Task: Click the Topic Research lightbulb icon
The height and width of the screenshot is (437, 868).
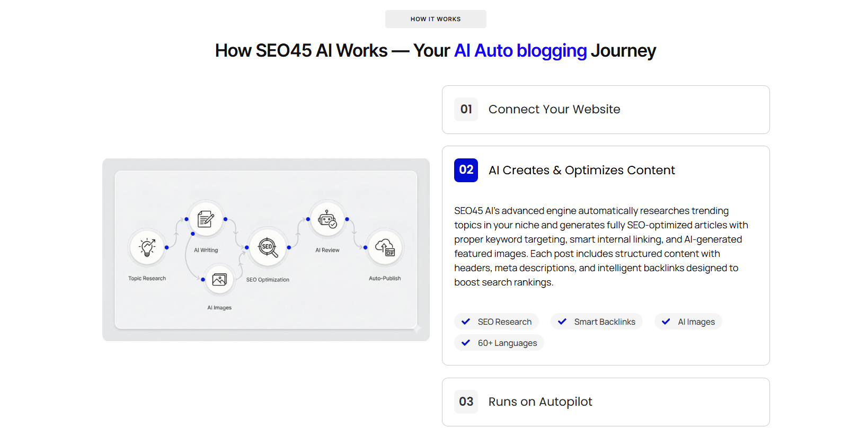Action: click(x=147, y=247)
